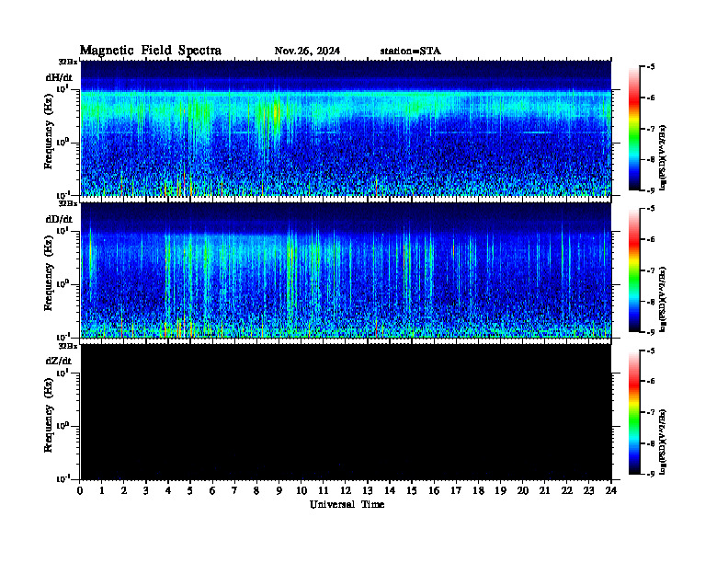This screenshot has height=563, width=728.
Task: Click the "dH/dt" panel label
Action: (x=59, y=77)
